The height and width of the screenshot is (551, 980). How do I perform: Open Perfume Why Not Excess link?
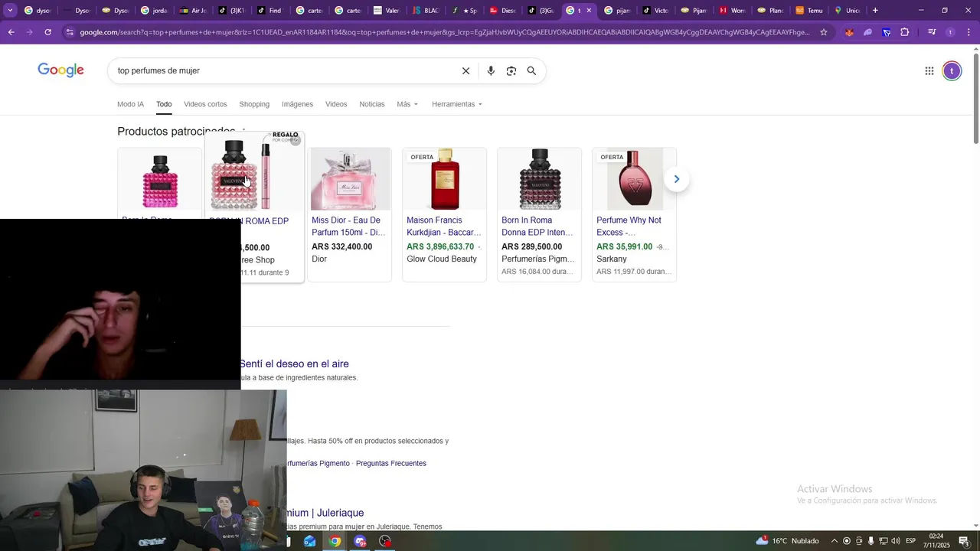pyautogui.click(x=629, y=226)
